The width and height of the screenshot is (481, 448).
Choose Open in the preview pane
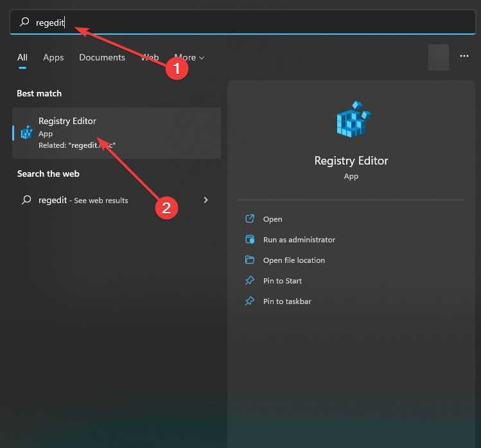272,219
